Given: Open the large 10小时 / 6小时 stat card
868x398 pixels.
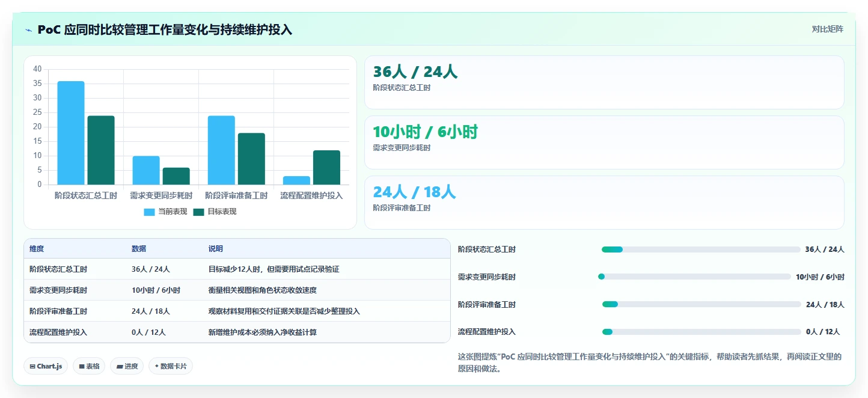Looking at the screenshot, I should (x=604, y=142).
